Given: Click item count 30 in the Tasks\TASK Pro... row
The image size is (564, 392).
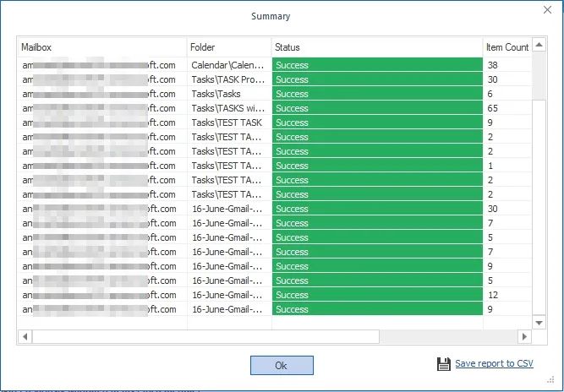Looking at the screenshot, I should click(507, 79).
